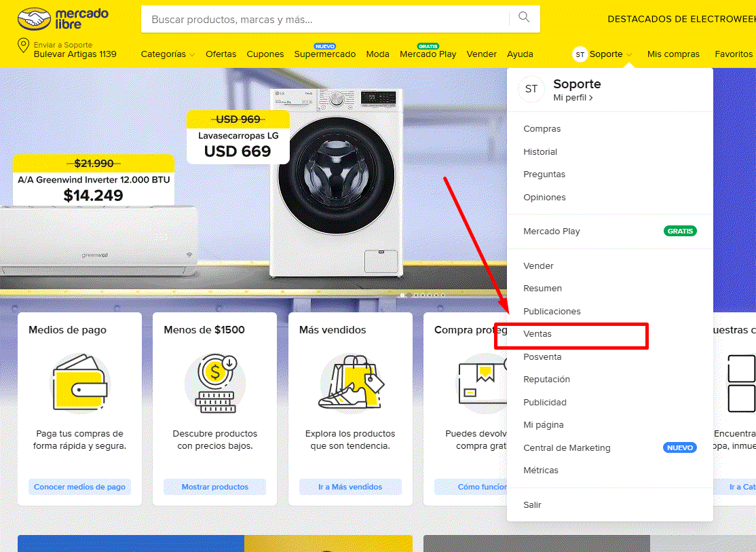Open Supermercado in the navigation bar
The height and width of the screenshot is (552, 756).
tap(325, 54)
